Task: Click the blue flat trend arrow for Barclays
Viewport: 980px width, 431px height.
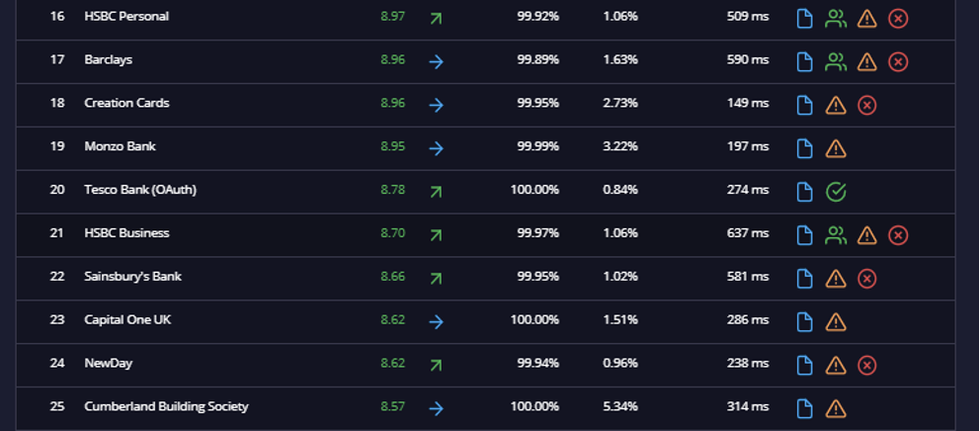Action: 436,62
